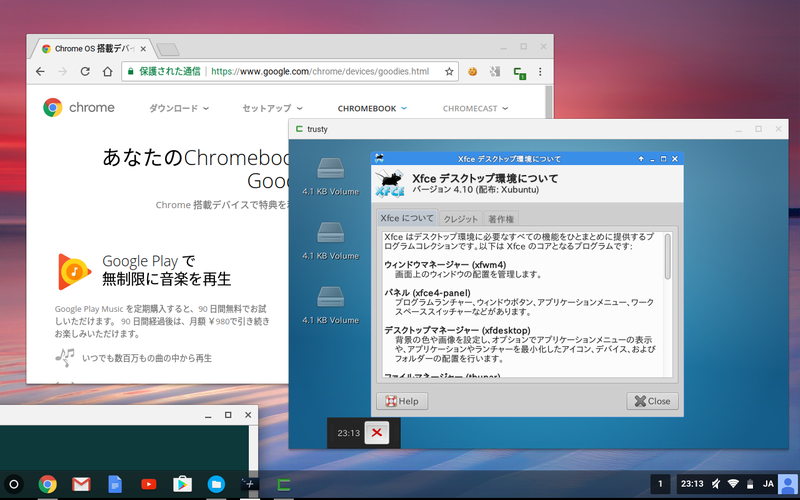The height and width of the screenshot is (500, 800).
Task: Click the clock showing 23:13 in tray
Action: (x=692, y=484)
